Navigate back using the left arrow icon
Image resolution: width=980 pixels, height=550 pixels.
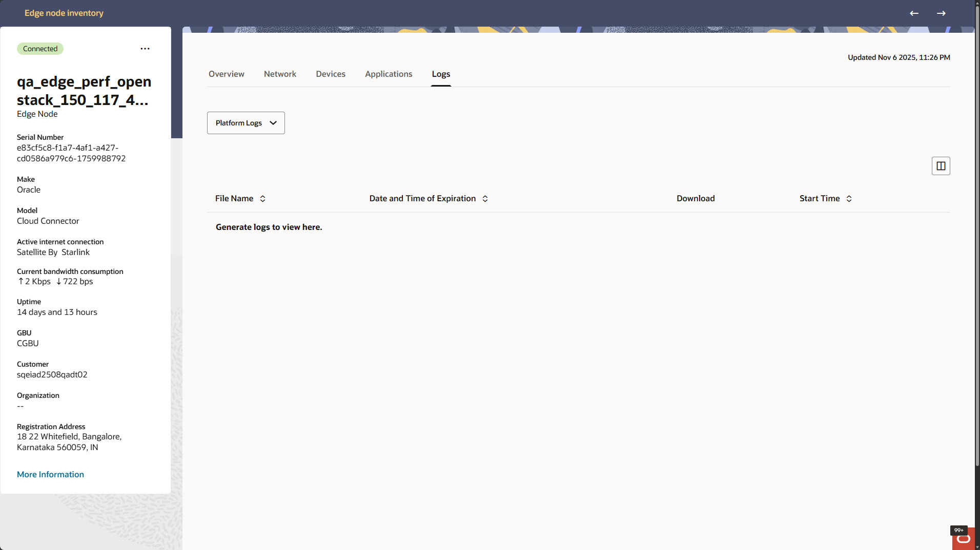point(914,13)
